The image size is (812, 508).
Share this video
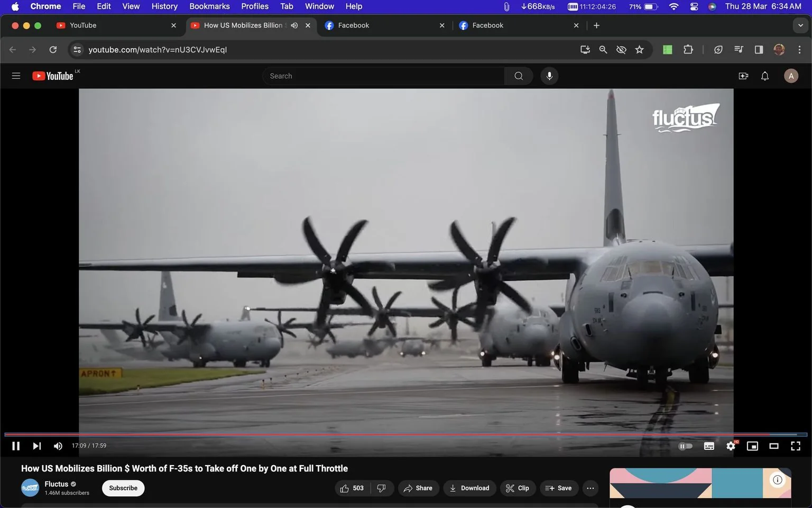tap(418, 488)
